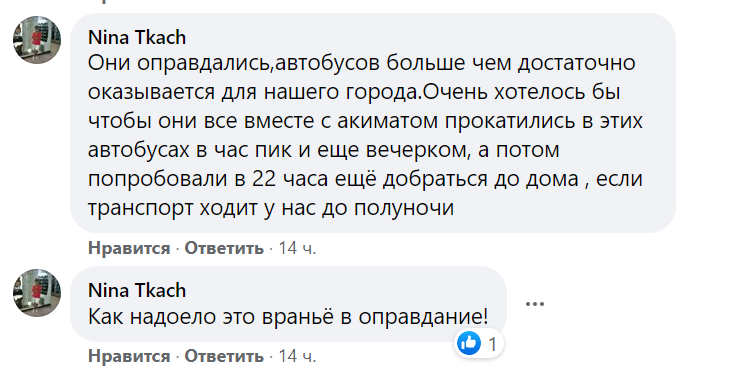Click the 'Как надоело это враньё в оправдание!' text
Screen dimensions: 735x373
pyautogui.click(x=288, y=317)
